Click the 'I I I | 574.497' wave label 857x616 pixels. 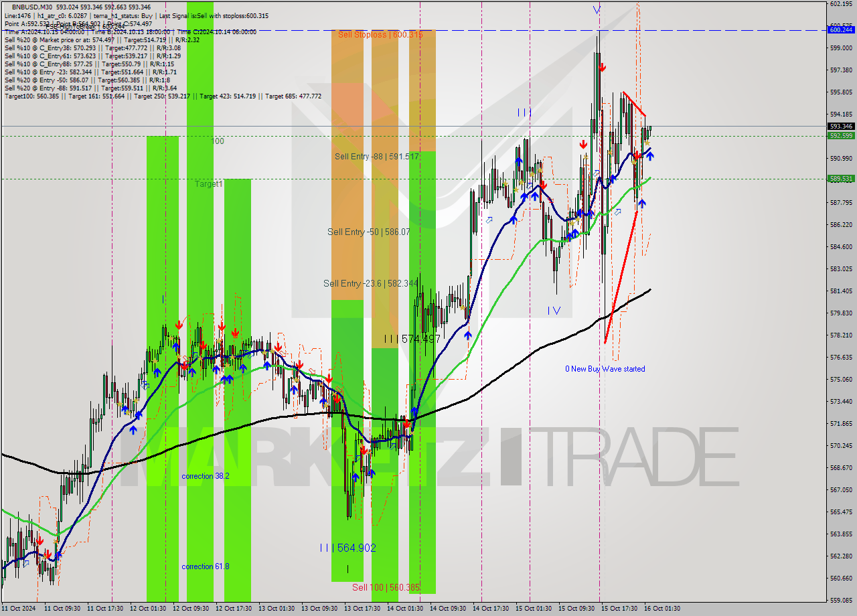coord(412,339)
